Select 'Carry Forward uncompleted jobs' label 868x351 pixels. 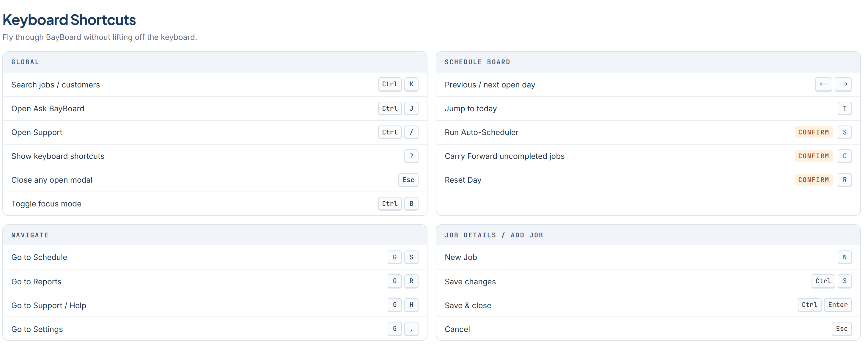(x=504, y=156)
